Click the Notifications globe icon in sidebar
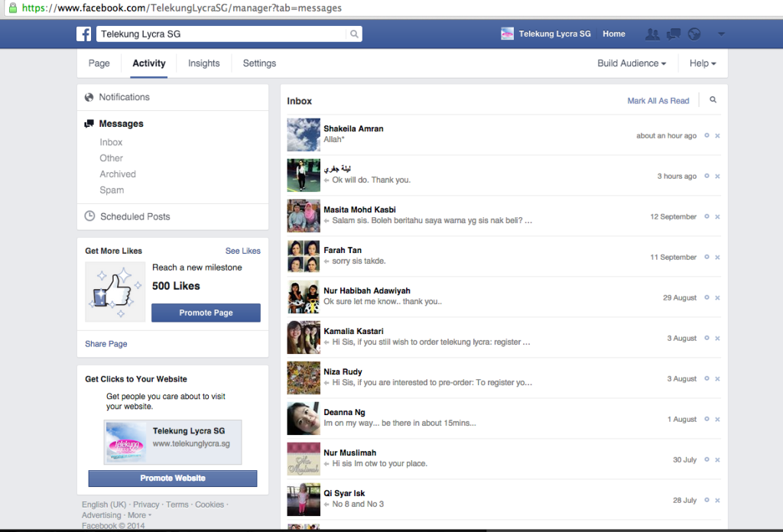 click(89, 97)
